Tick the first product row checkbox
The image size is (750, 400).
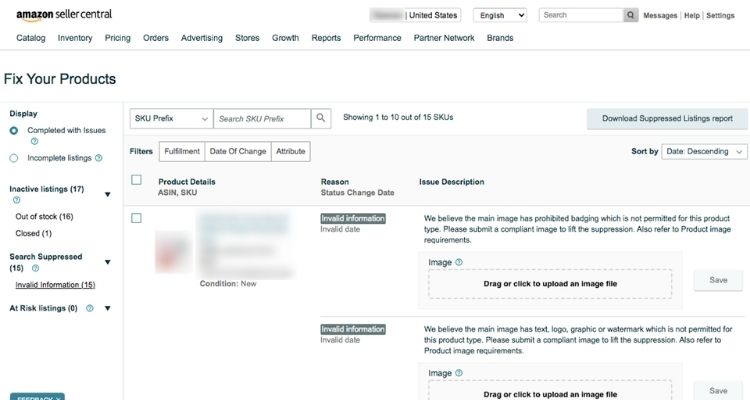(x=136, y=218)
